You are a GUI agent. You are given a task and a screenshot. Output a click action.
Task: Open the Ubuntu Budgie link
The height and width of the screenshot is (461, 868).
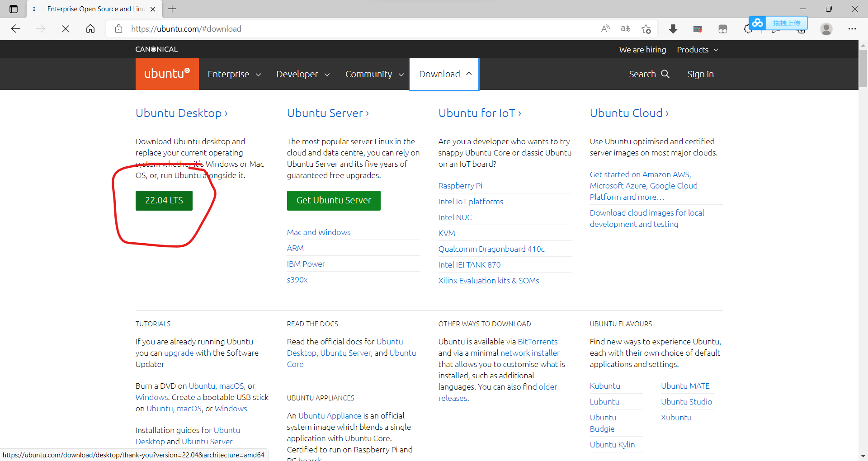point(603,423)
